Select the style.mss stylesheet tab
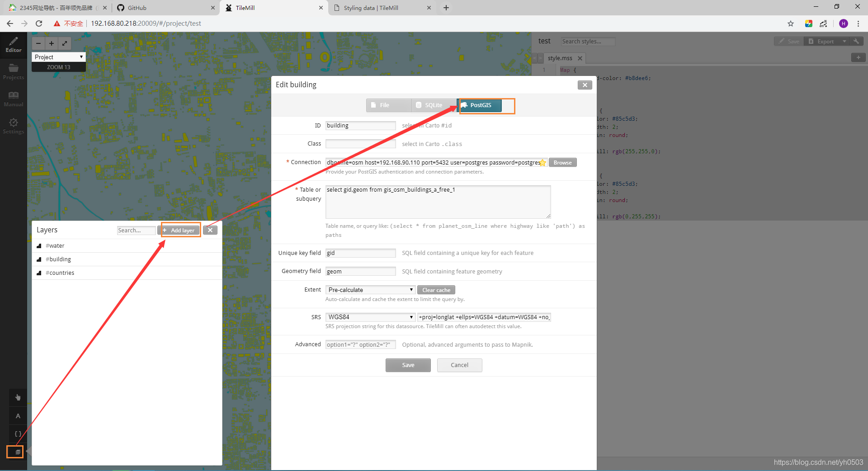This screenshot has height=471, width=868. 560,58
